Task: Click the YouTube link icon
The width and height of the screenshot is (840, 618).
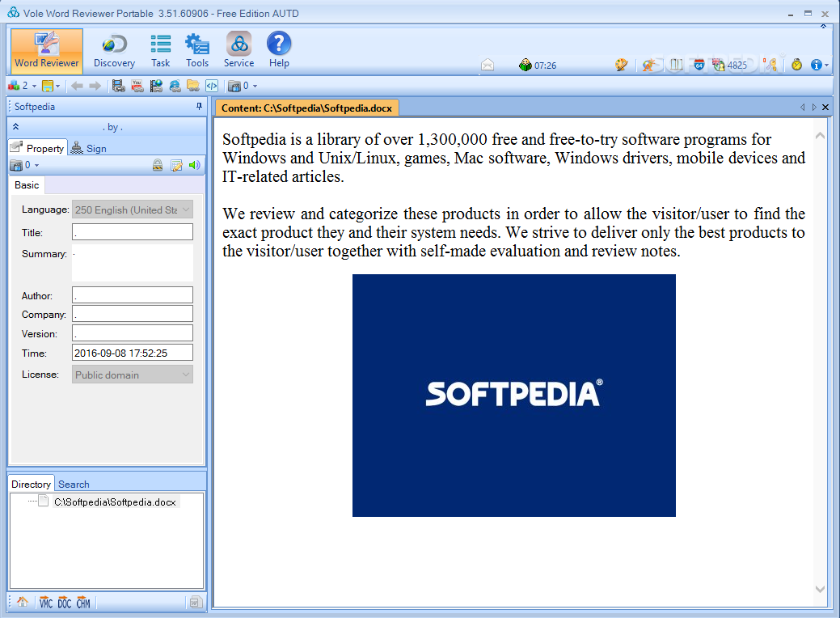Action: [137, 86]
